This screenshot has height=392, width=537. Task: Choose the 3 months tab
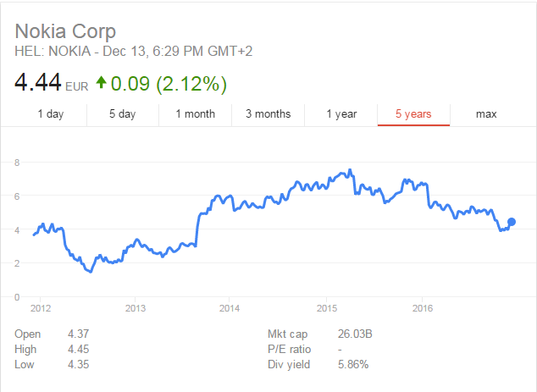pos(268,113)
